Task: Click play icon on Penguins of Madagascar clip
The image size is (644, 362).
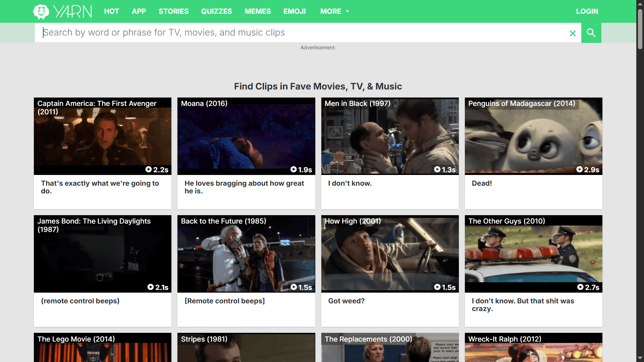Action: tap(580, 170)
